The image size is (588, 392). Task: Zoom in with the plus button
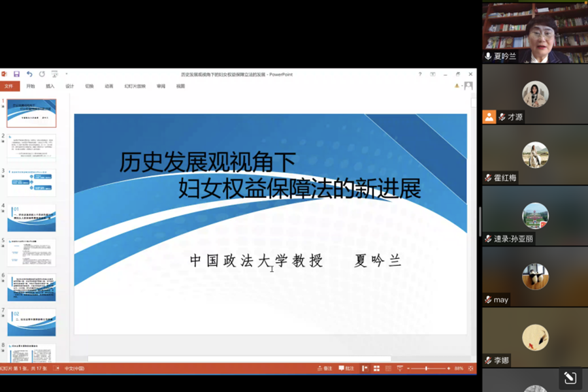tap(448, 368)
